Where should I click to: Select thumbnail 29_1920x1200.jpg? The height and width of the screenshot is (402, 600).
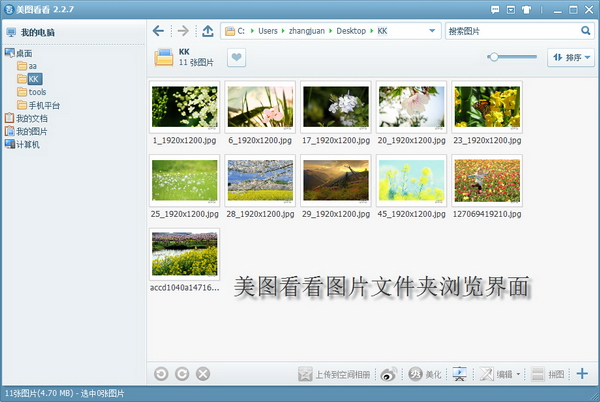pos(336,181)
